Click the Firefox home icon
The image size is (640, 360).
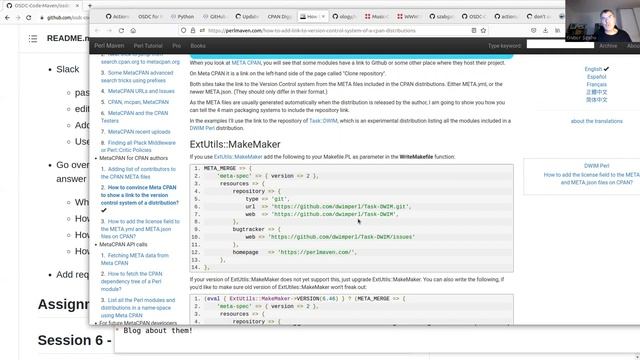click(133, 31)
